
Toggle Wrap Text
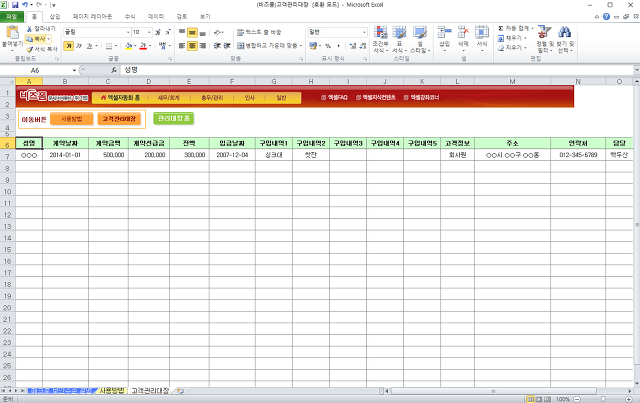(x=259, y=32)
